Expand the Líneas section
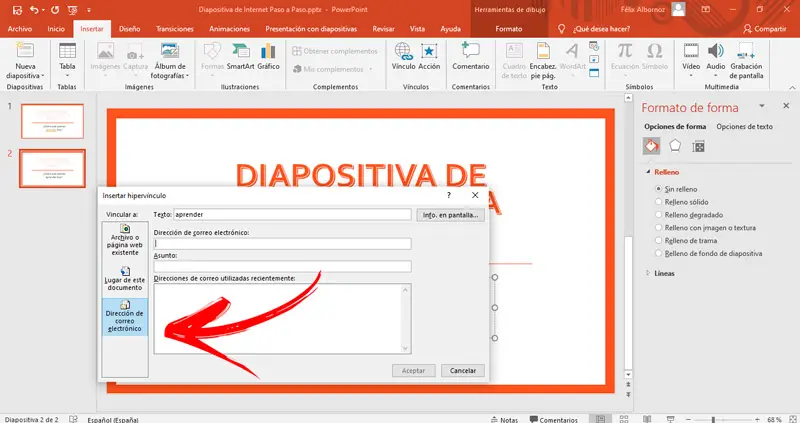This screenshot has height=423, width=800. (x=648, y=273)
